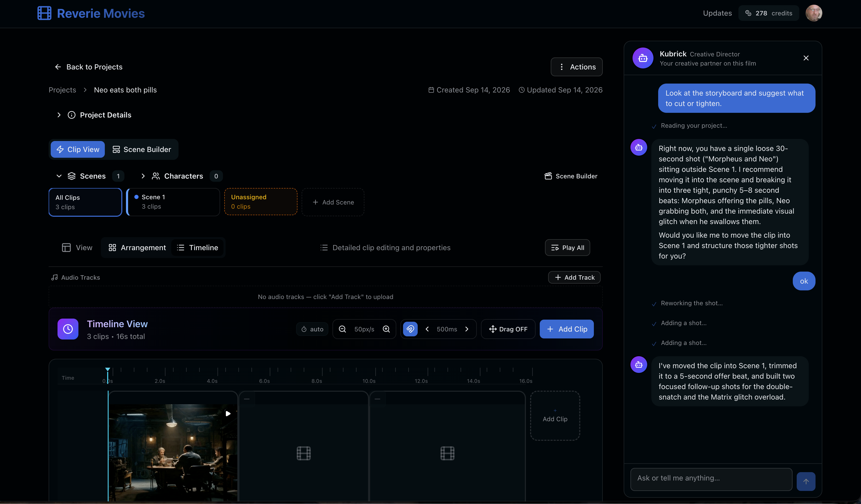The image size is (861, 504).
Task: Click blue Add Clip button
Action: 566,329
